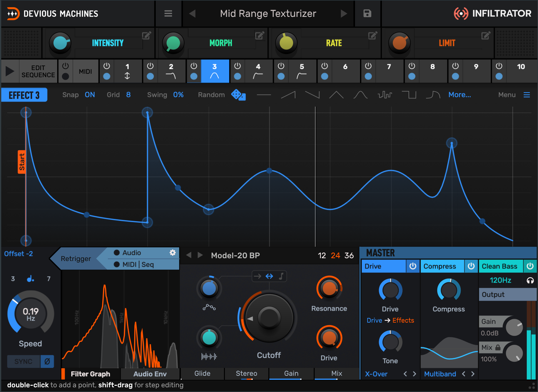
Task: Previous X-Over drive type arrow
Action: pos(405,374)
